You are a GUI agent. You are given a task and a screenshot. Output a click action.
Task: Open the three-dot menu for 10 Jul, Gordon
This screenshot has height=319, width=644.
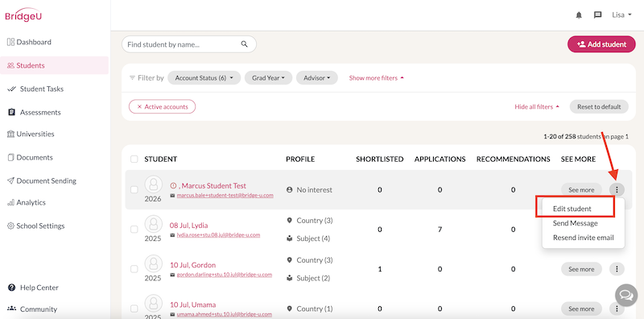[617, 269]
